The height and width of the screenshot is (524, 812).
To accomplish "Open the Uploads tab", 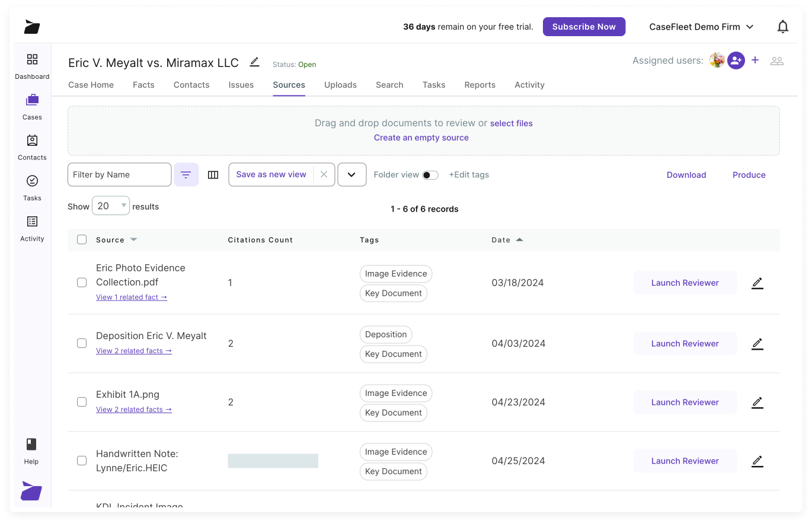I will click(340, 85).
